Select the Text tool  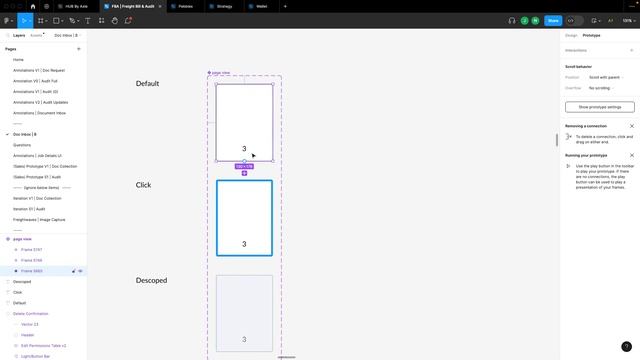tap(88, 20)
